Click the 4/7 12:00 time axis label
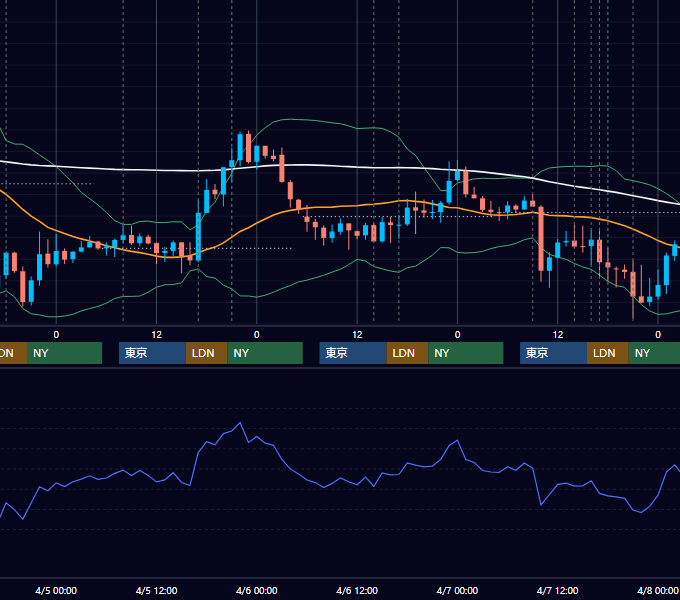The height and width of the screenshot is (600, 680). point(557,590)
